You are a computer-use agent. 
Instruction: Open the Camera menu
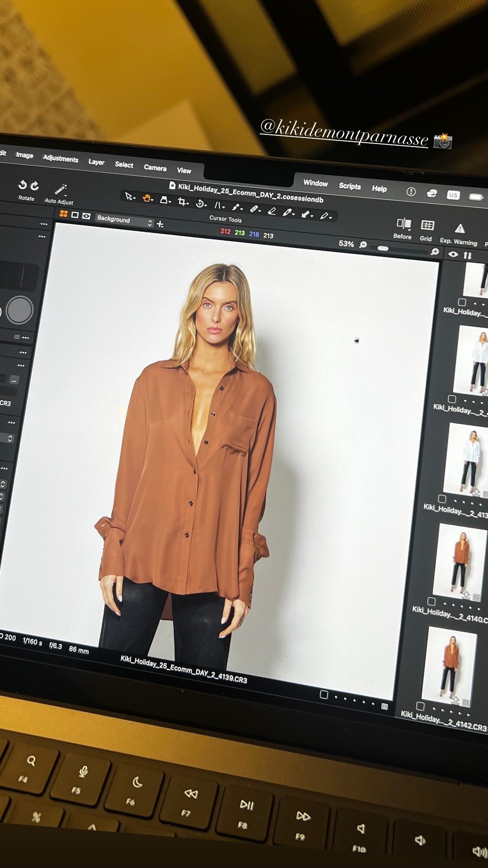(155, 168)
